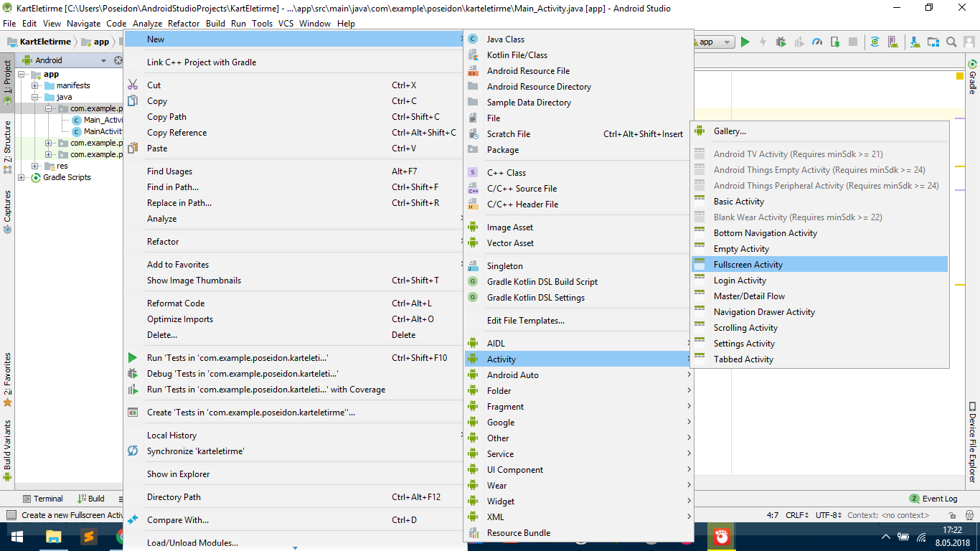Select Navigation Drawer Activity

point(819,312)
